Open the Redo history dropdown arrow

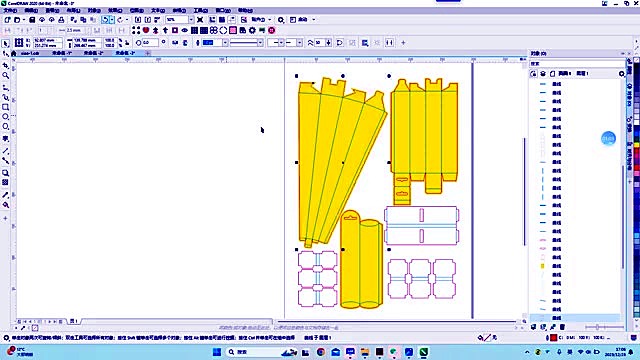coord(126,20)
